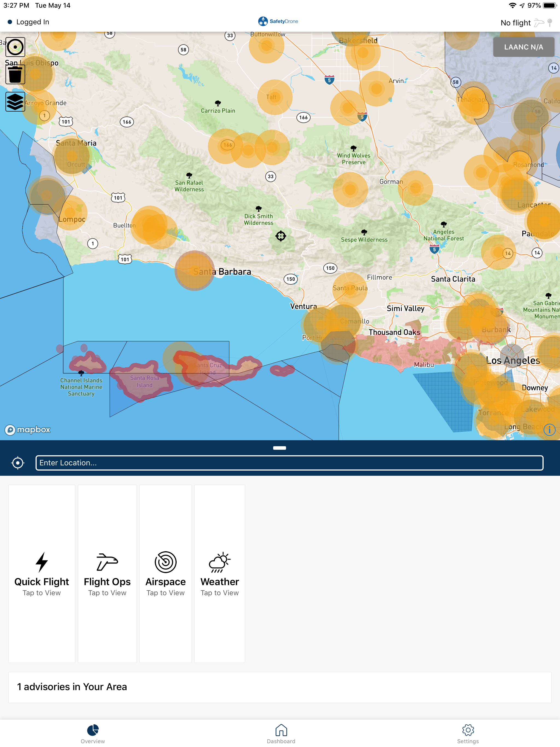Tap the Channel Islands Sanctuary tree icon

(x=81, y=373)
